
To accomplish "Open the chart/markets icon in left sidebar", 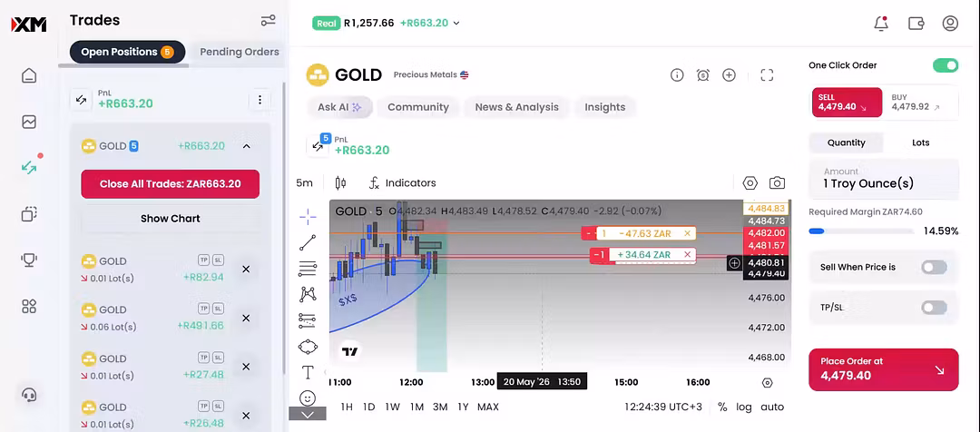I will pos(29,122).
